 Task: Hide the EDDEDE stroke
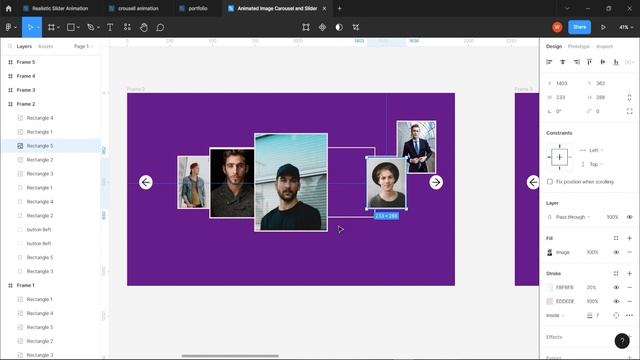616,301
